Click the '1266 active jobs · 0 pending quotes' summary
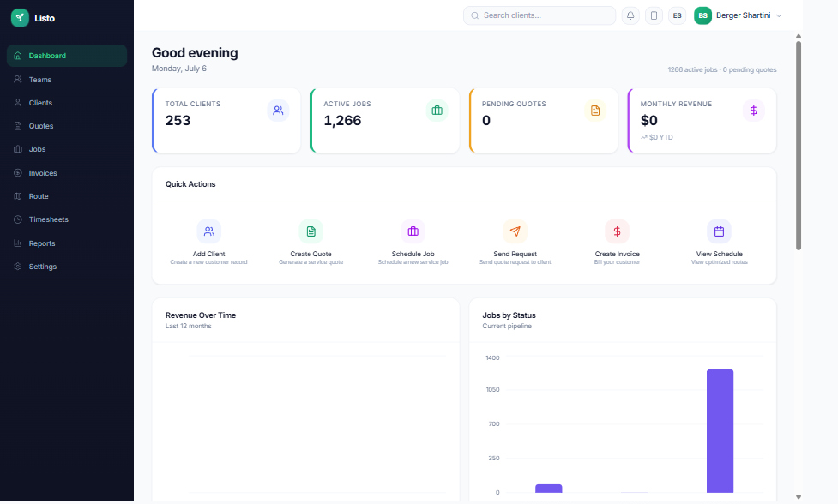Viewport: 838px width, 504px height. (722, 70)
